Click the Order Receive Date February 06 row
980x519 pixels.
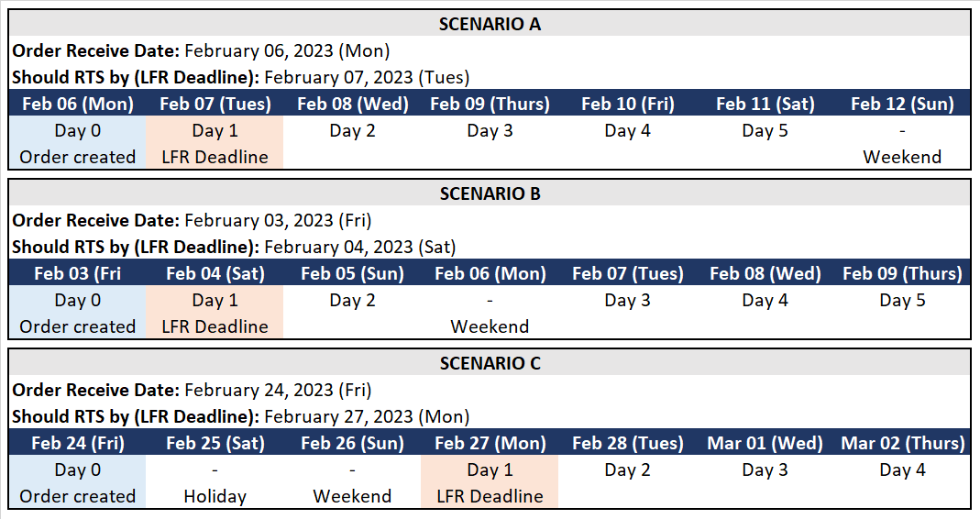[x=490, y=50]
